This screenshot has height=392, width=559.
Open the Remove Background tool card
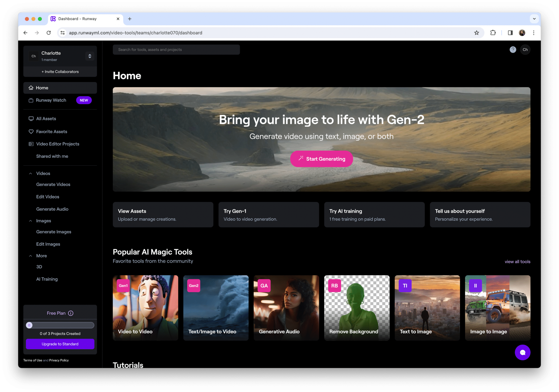click(x=356, y=308)
